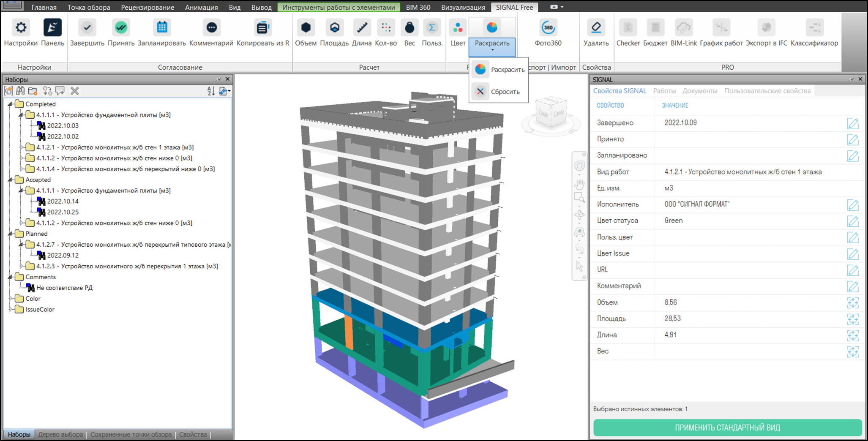Screen dimensions: 868x441
Task: Select the Не соответствие РД comment set
Action: click(64, 288)
